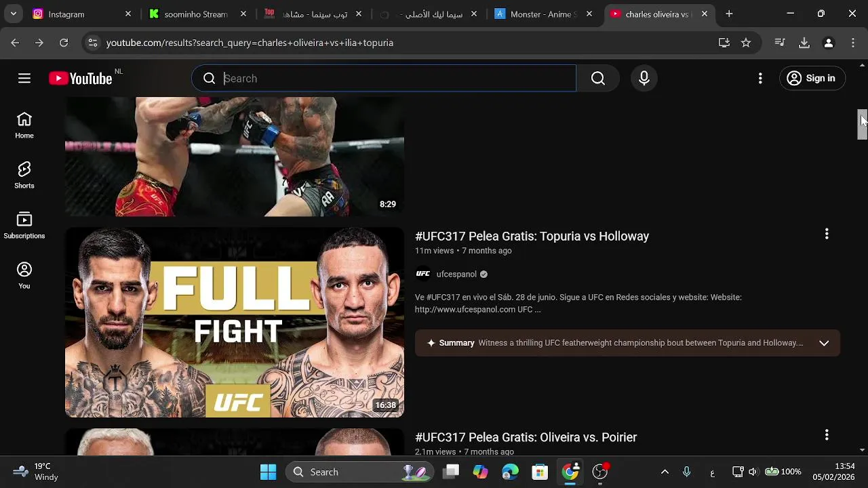This screenshot has width=868, height=488.
Task: Open Chrome from the taskbar
Action: click(x=570, y=472)
